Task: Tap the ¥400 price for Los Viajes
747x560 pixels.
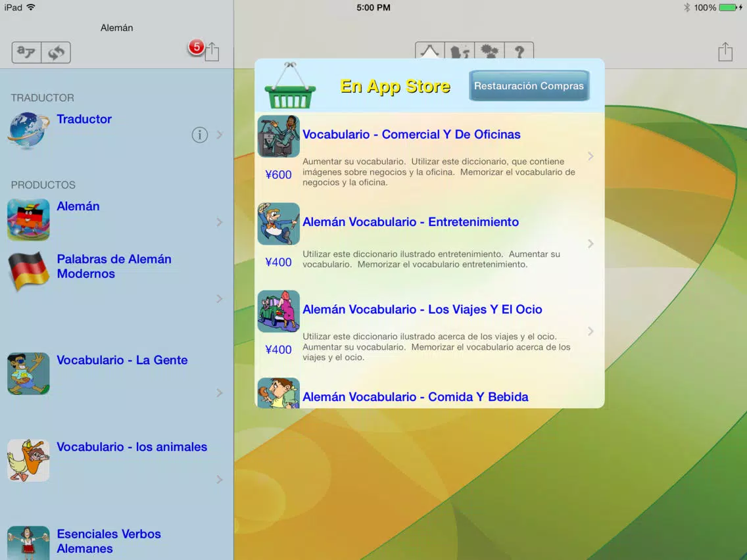Action: pyautogui.click(x=279, y=350)
